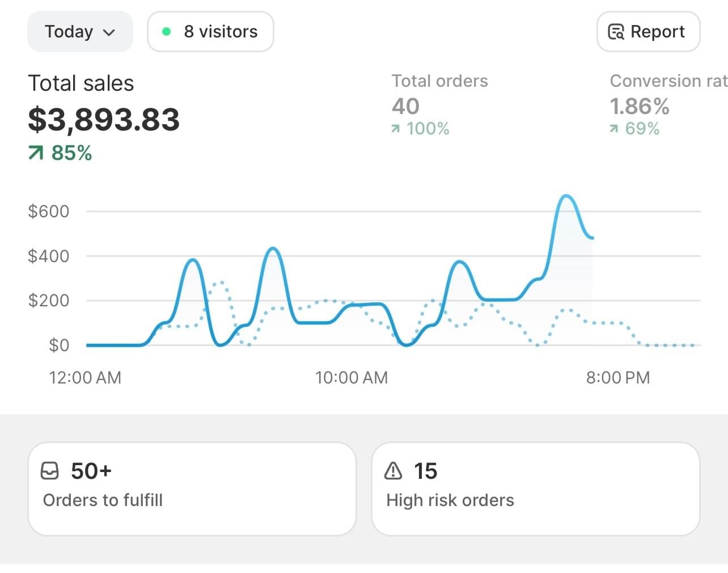Click the chevron arrow next to Today
This screenshot has width=728, height=573.
coord(109,32)
